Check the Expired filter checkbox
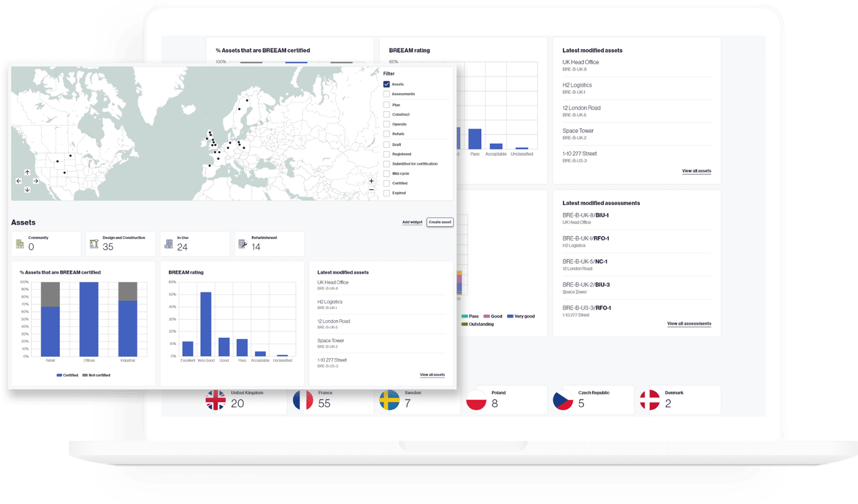Screen dimensions: 858x504 point(387,193)
